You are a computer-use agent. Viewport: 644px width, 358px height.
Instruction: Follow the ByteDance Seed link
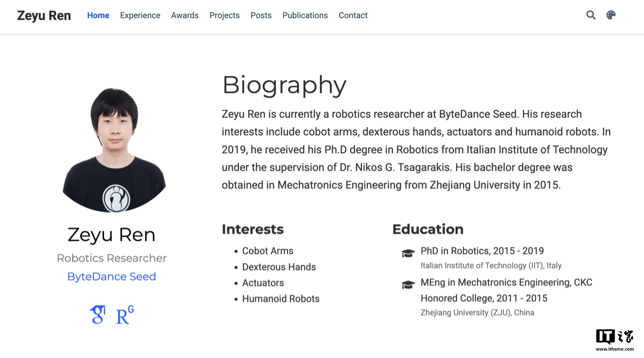[111, 277]
